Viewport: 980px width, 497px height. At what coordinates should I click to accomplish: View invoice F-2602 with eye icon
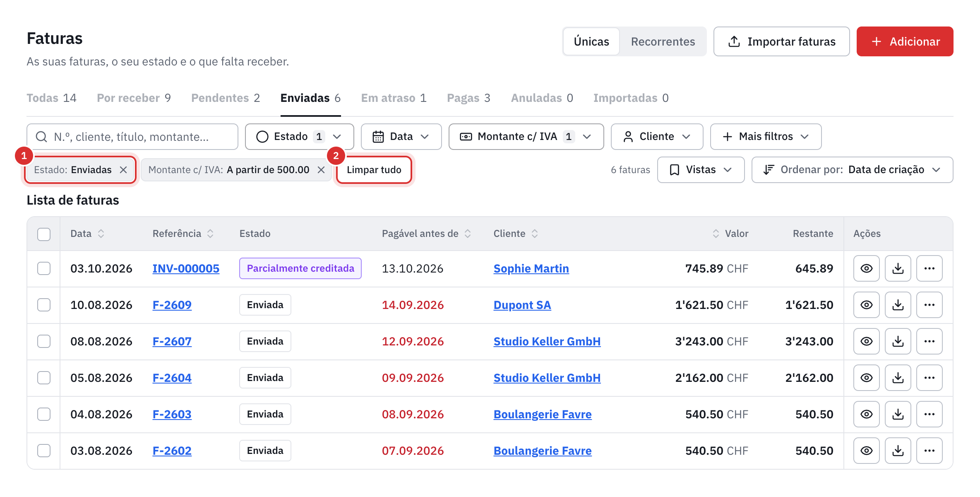pos(866,451)
